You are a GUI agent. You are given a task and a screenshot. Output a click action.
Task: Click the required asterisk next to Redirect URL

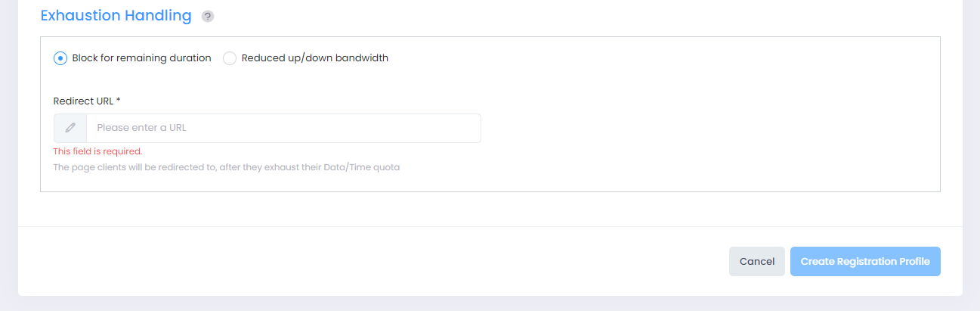(x=119, y=101)
